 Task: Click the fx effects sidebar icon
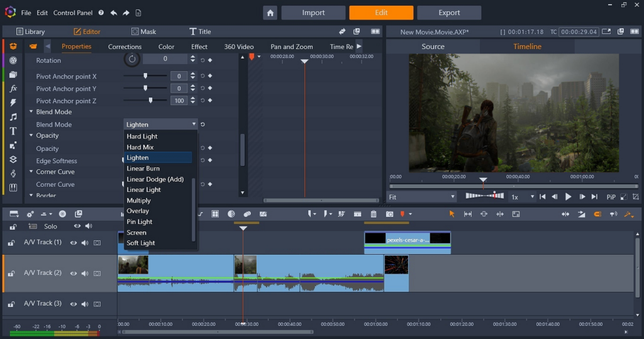(x=13, y=89)
